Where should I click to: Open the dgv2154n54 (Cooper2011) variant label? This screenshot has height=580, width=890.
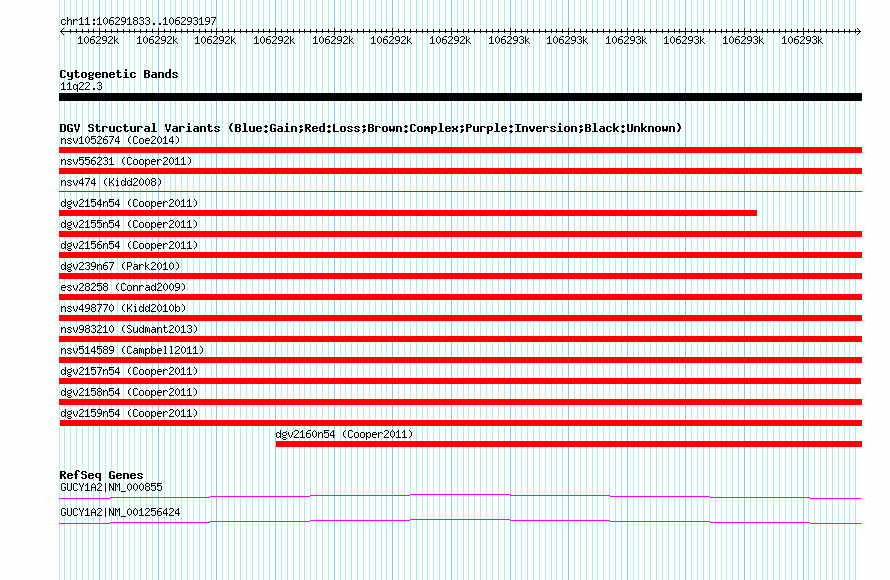click(129, 203)
